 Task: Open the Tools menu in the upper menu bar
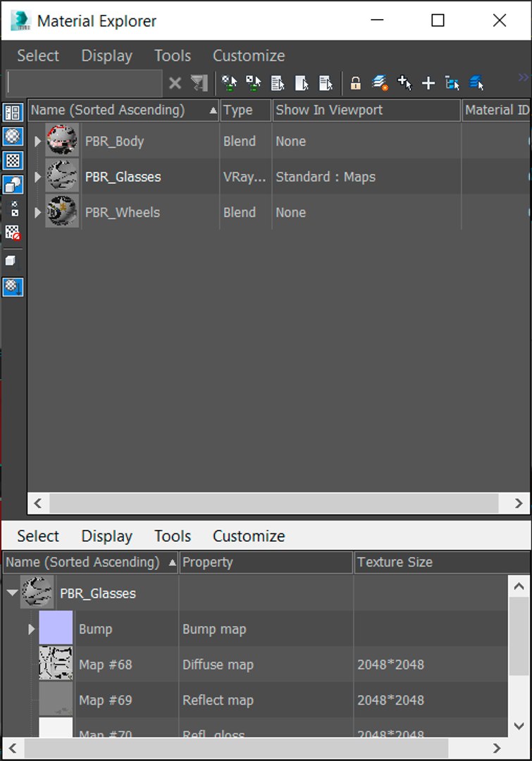(x=173, y=56)
